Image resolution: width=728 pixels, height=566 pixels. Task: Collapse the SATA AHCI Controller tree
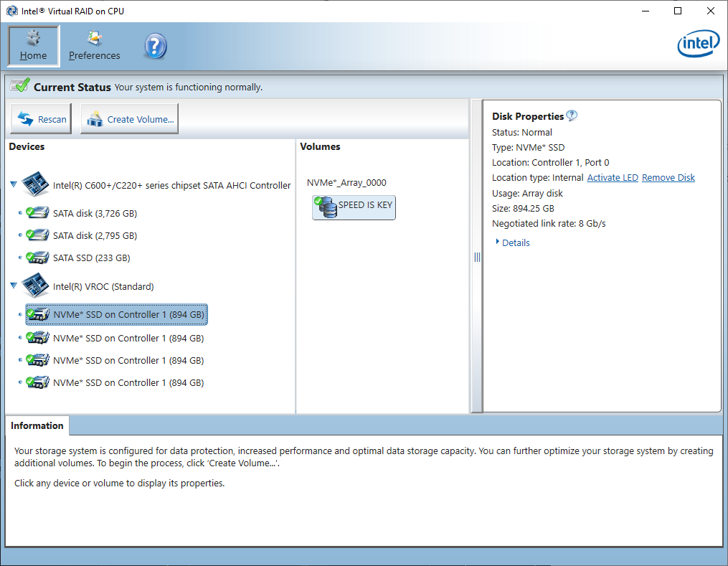[14, 185]
